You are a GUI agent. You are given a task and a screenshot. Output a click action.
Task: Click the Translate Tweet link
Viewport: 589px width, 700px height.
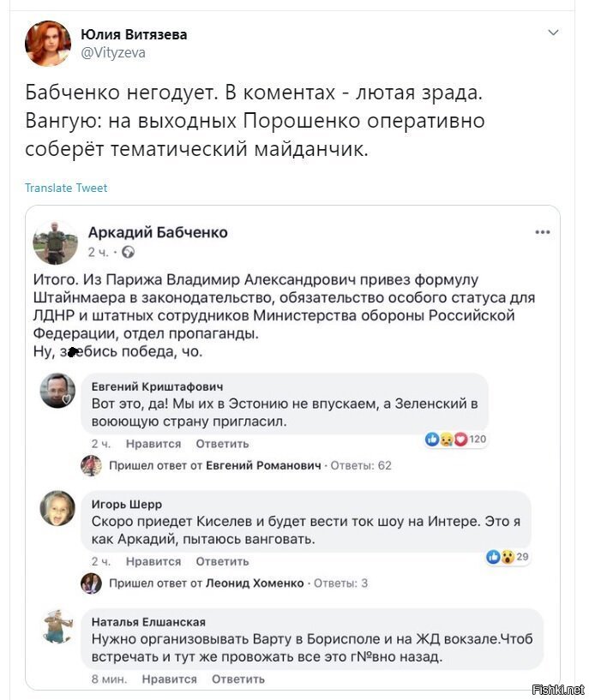click(x=66, y=188)
